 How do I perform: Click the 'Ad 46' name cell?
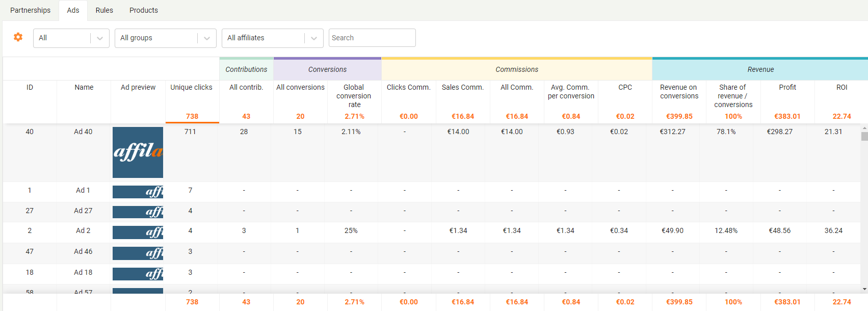(83, 251)
